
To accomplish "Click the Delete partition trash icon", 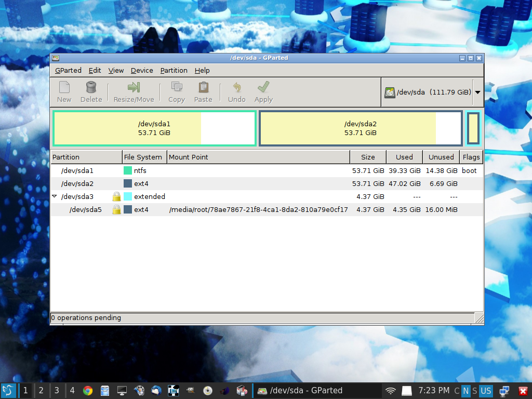I will pos(91,87).
